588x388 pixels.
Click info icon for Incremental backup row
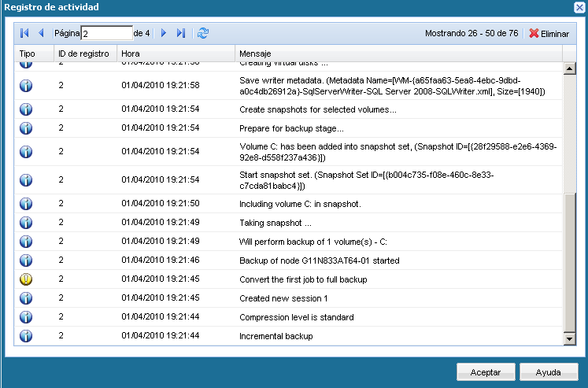pos(26,335)
